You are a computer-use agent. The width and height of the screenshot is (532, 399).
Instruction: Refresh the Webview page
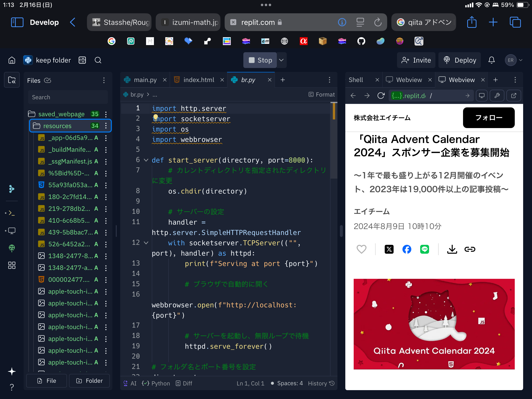(381, 96)
